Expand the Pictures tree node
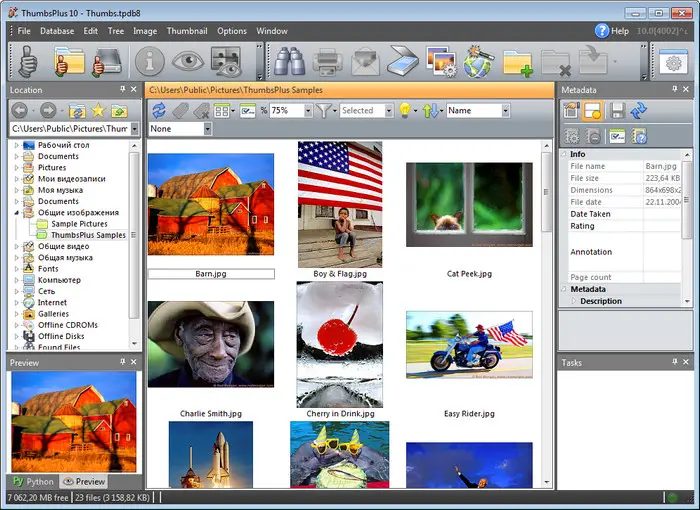This screenshot has width=700, height=510. point(17,167)
